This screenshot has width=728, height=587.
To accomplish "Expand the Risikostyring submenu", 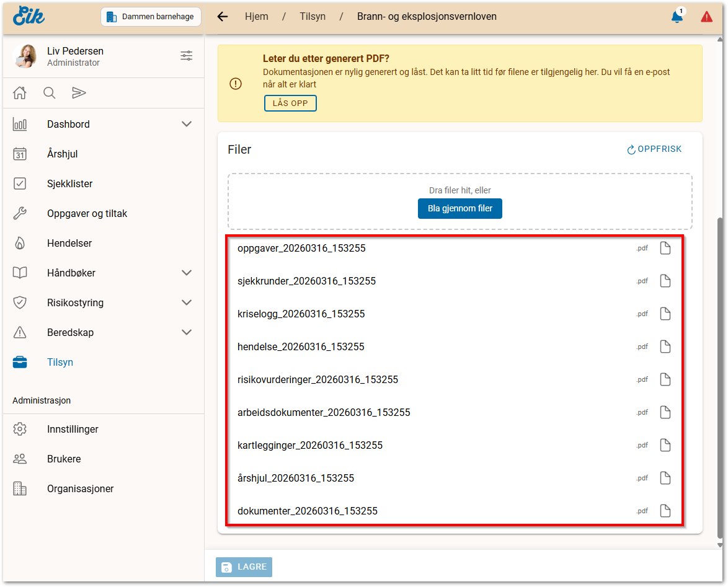I will pyautogui.click(x=186, y=302).
